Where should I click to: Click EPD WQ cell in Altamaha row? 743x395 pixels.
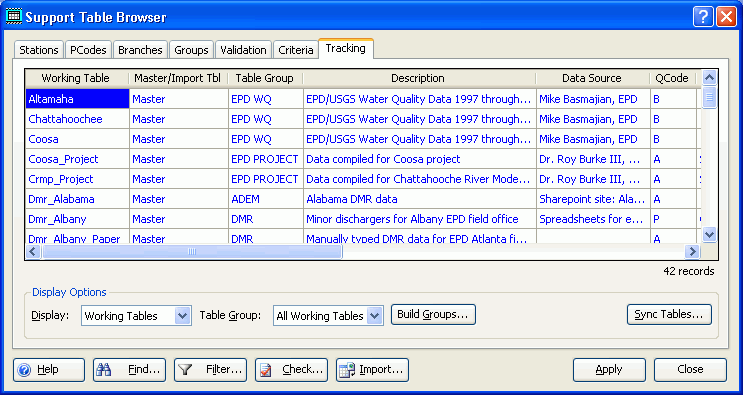click(x=265, y=99)
